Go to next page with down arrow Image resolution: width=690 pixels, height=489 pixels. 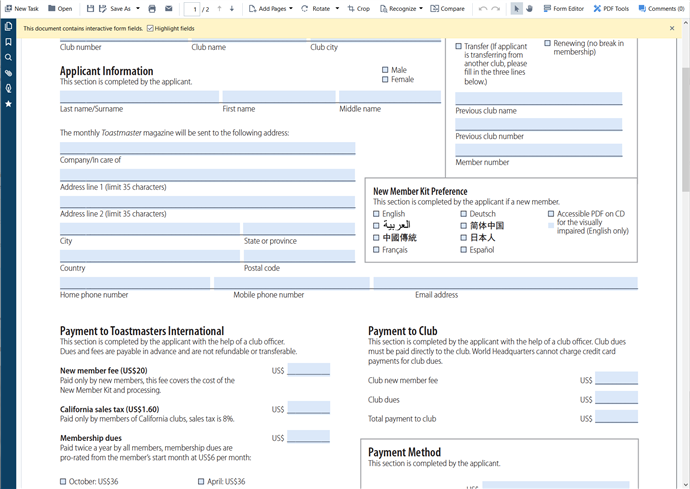coord(232,8)
